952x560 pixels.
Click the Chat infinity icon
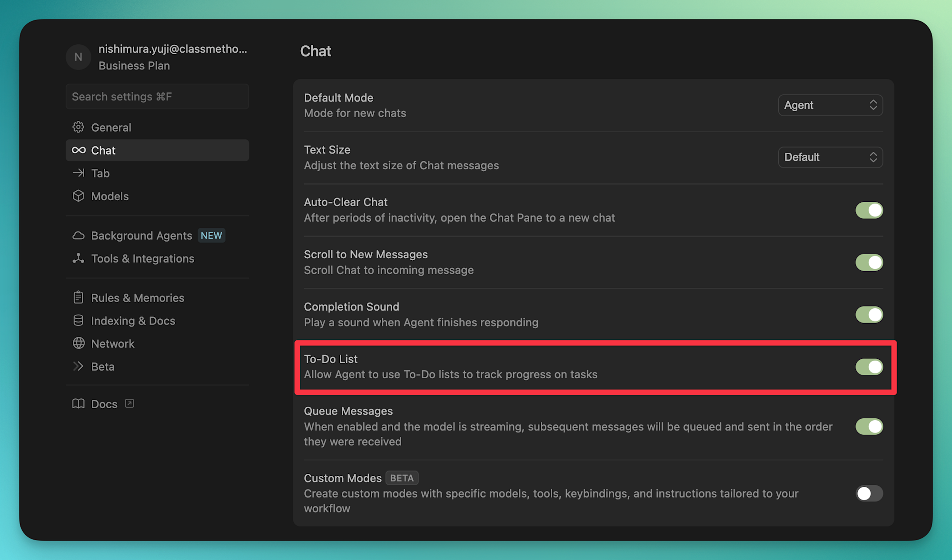(79, 150)
